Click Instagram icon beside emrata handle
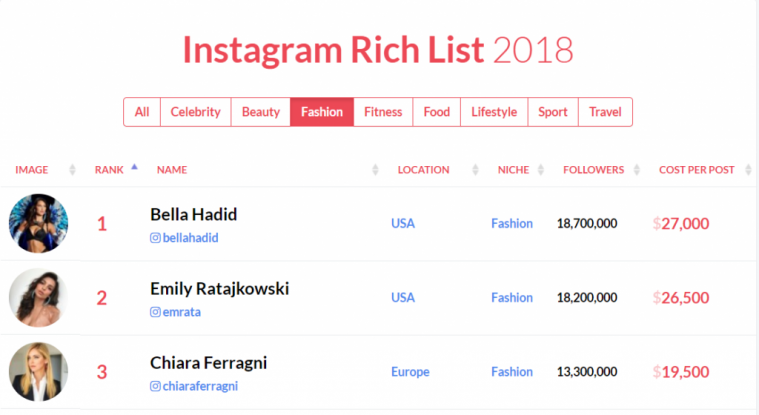Viewport: 759px width, 415px height. tap(155, 312)
